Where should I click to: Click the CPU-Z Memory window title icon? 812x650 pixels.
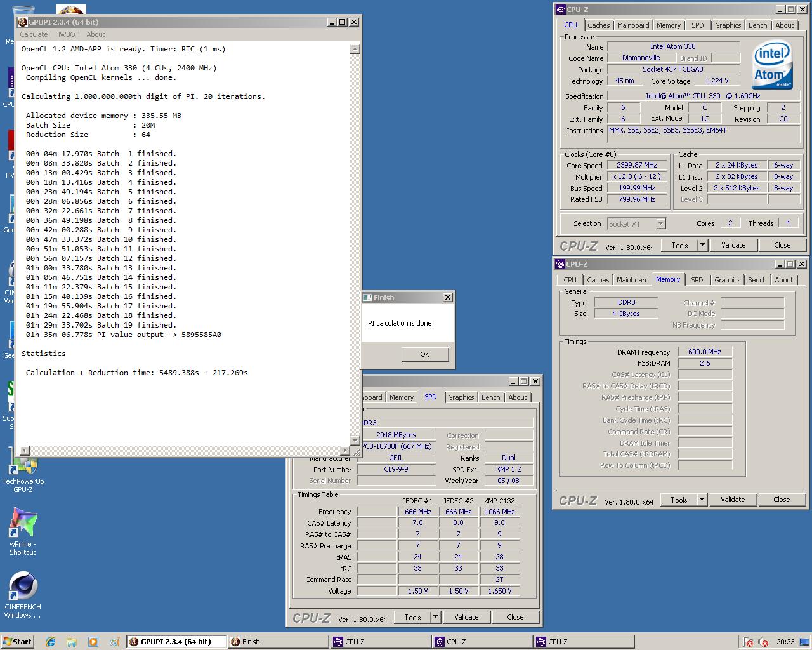click(560, 264)
